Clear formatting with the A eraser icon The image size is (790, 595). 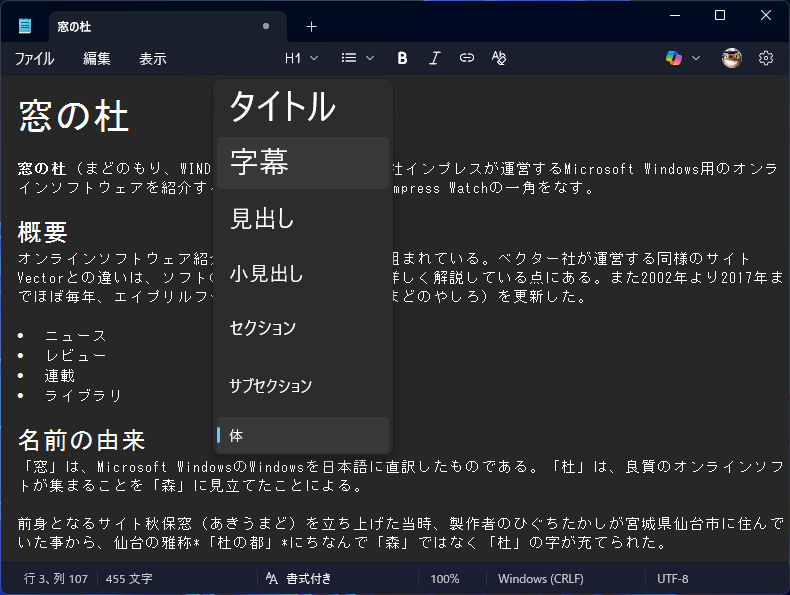(x=499, y=58)
